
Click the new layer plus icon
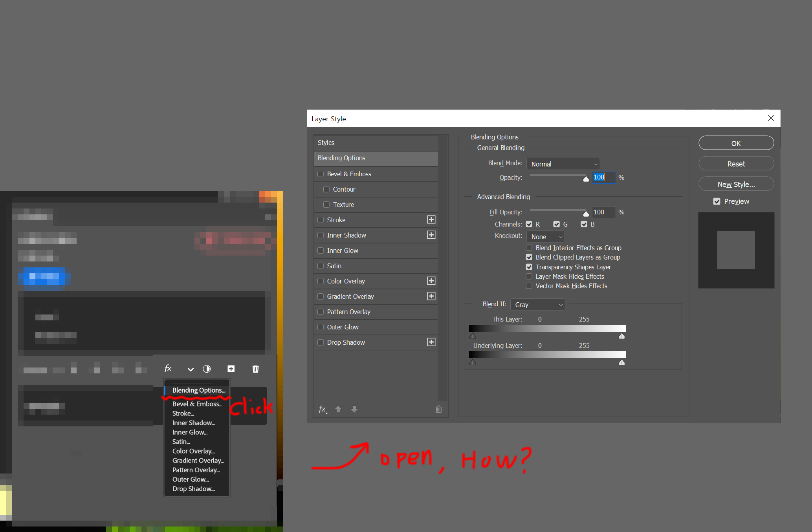[x=231, y=369]
